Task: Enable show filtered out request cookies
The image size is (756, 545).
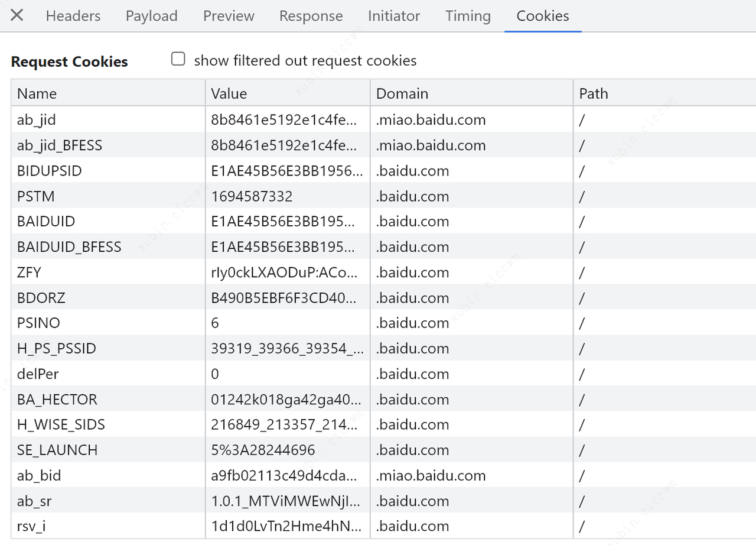Action: [178, 59]
